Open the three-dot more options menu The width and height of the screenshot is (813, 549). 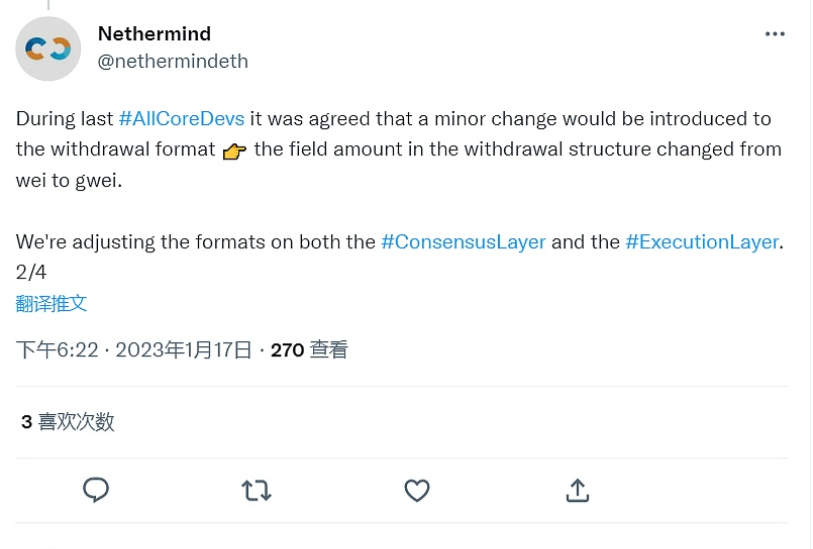click(x=775, y=34)
